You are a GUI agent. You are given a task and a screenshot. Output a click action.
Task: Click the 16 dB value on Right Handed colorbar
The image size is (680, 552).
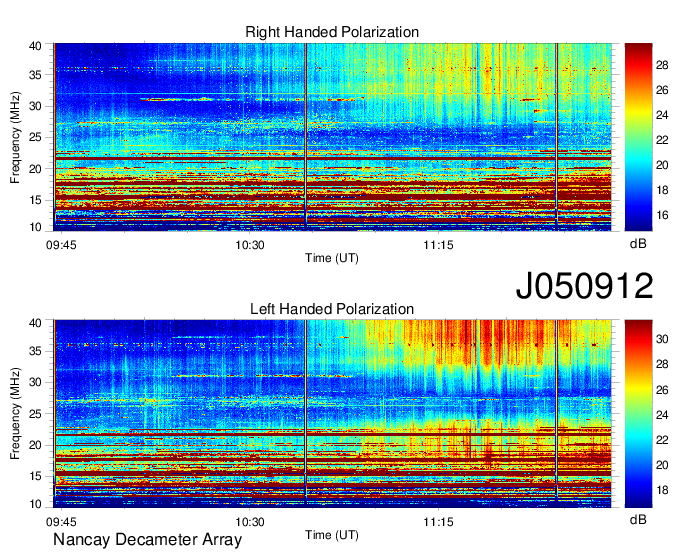662,215
